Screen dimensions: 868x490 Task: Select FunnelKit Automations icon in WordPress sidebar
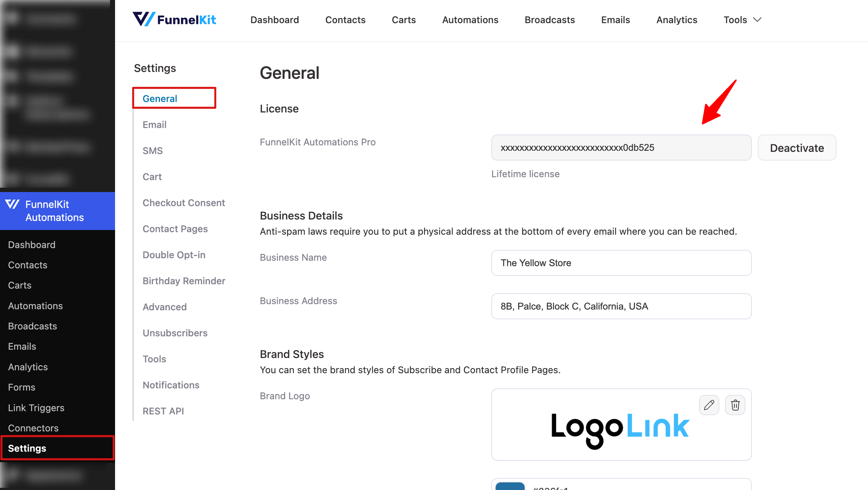pos(13,205)
